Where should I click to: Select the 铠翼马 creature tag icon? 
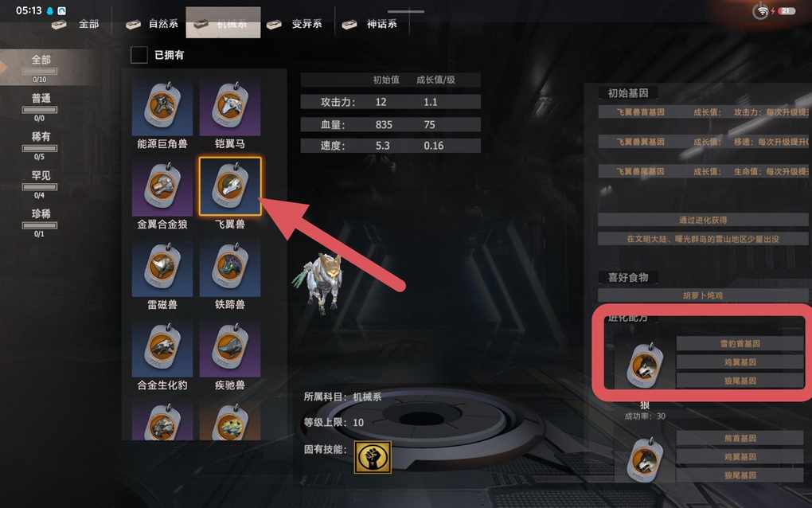click(230, 107)
